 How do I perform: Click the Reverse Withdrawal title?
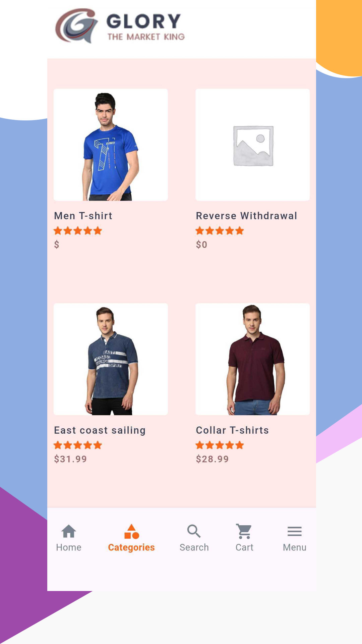coord(247,216)
